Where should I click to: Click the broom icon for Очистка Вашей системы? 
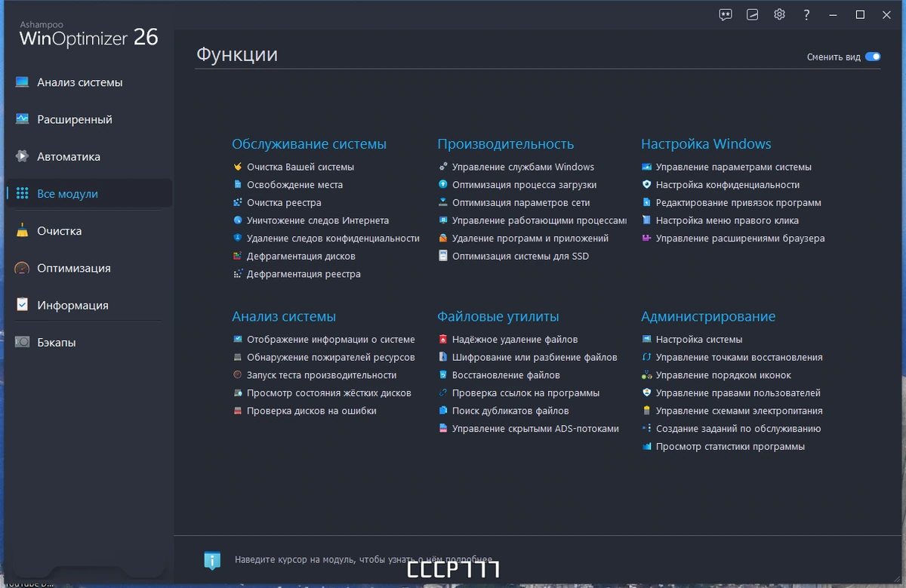click(x=238, y=167)
